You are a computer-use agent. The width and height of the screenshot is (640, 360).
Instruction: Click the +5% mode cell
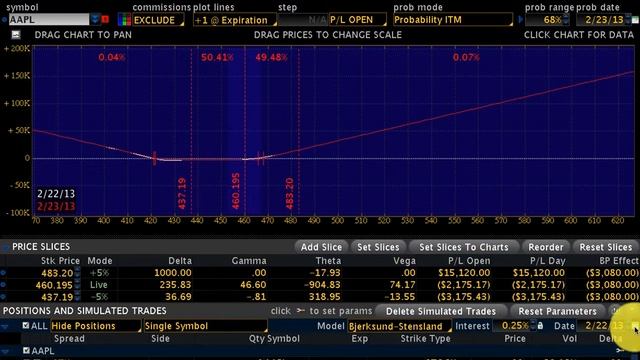click(x=100, y=273)
